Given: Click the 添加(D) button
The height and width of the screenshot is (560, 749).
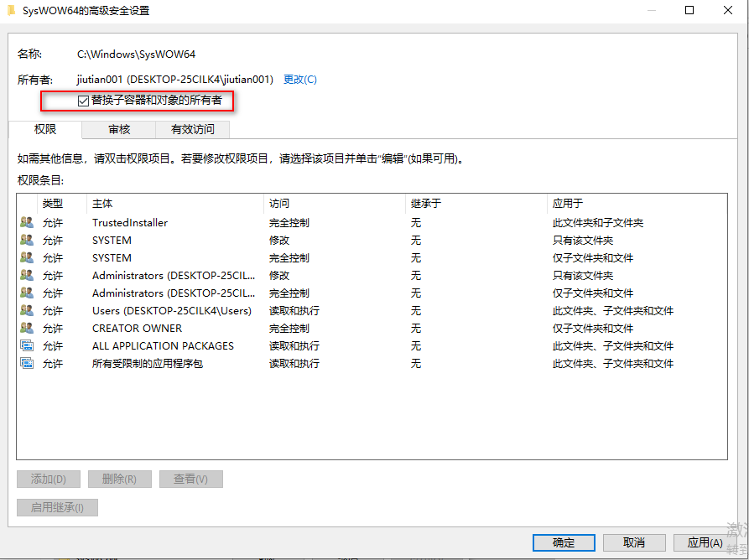Looking at the screenshot, I should click(x=49, y=479).
